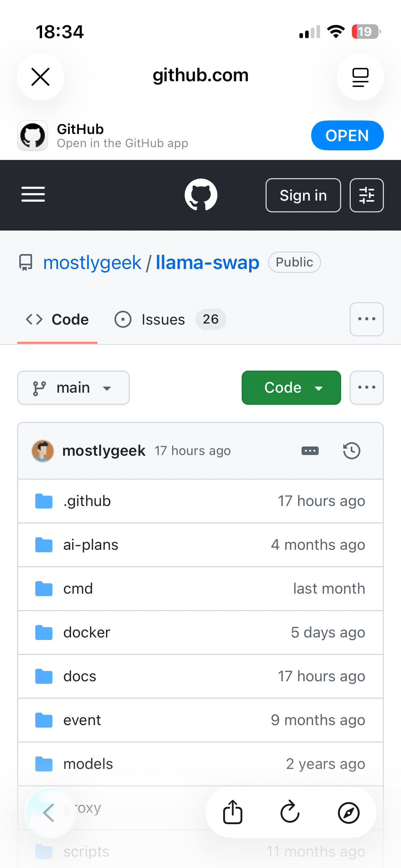Show more repository tabs ellipsis
This screenshot has width=401, height=868.
(x=366, y=319)
